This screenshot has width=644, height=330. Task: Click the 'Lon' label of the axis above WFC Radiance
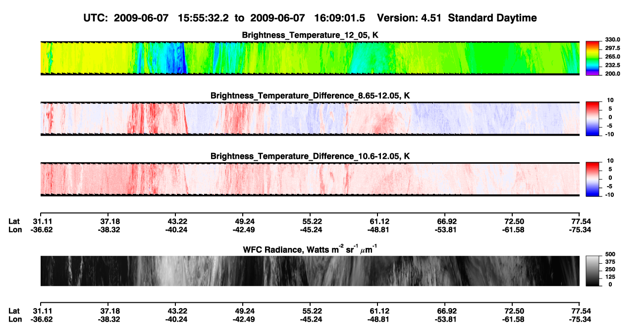pyautogui.click(x=15, y=230)
